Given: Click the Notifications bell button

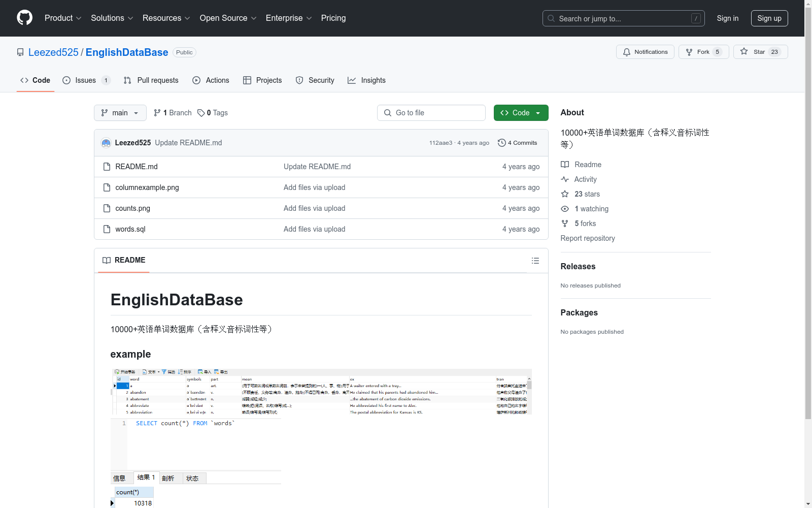Looking at the screenshot, I should (x=645, y=52).
